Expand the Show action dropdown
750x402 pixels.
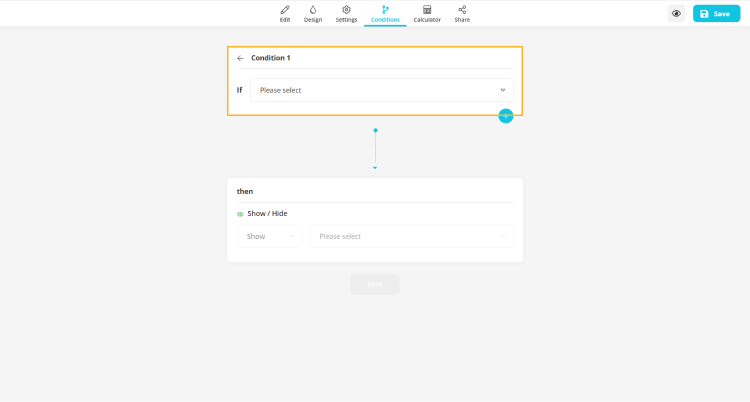point(270,237)
